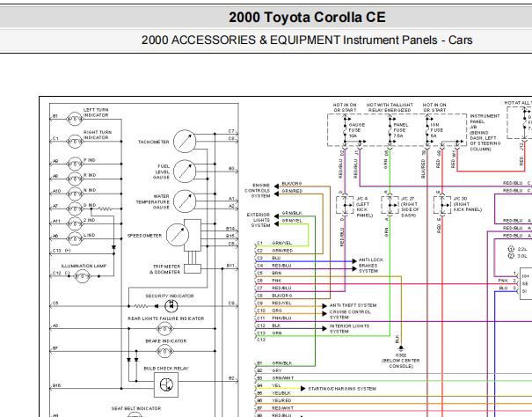Select the INTERIOR LIGHTS SYSTEM label
This screenshot has width=532, height=417.
coord(349,328)
